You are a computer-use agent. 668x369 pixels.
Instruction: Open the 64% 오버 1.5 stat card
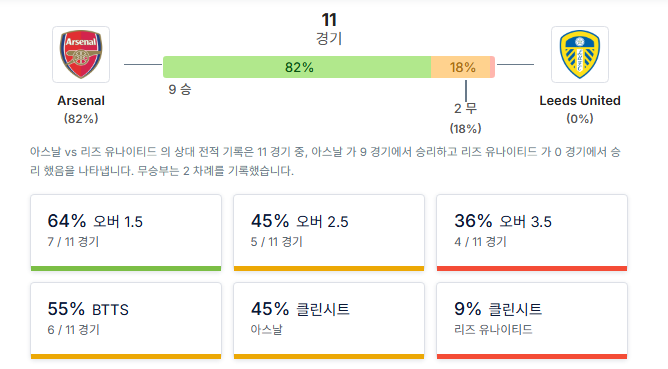(126, 233)
